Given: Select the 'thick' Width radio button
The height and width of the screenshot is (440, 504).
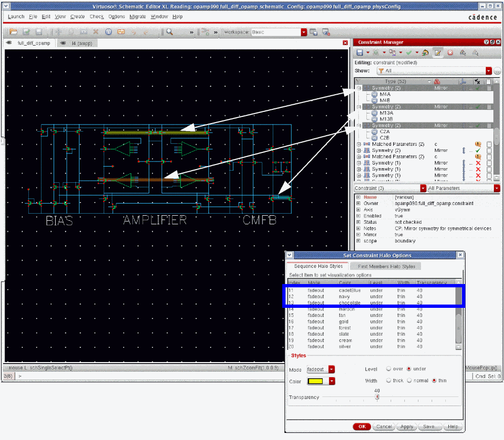Looking at the screenshot, I should [x=389, y=380].
